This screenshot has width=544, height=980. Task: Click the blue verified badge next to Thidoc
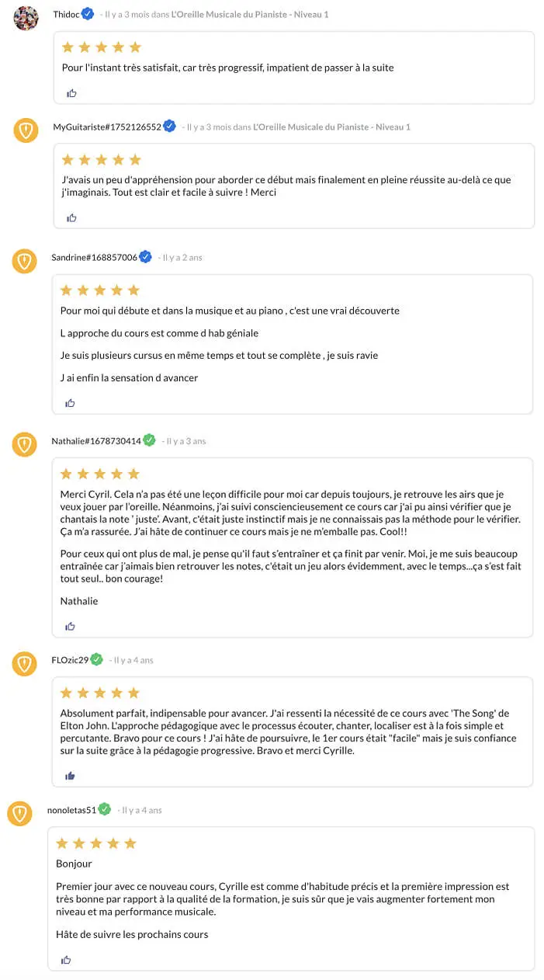click(x=88, y=14)
